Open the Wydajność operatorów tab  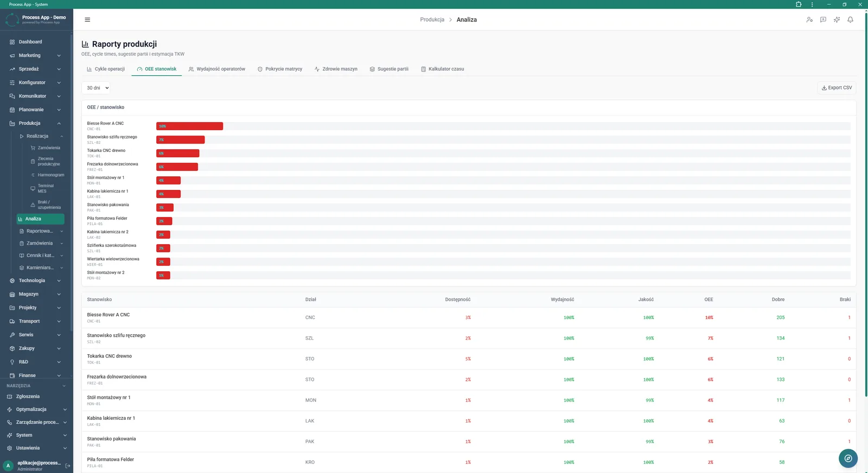click(217, 69)
